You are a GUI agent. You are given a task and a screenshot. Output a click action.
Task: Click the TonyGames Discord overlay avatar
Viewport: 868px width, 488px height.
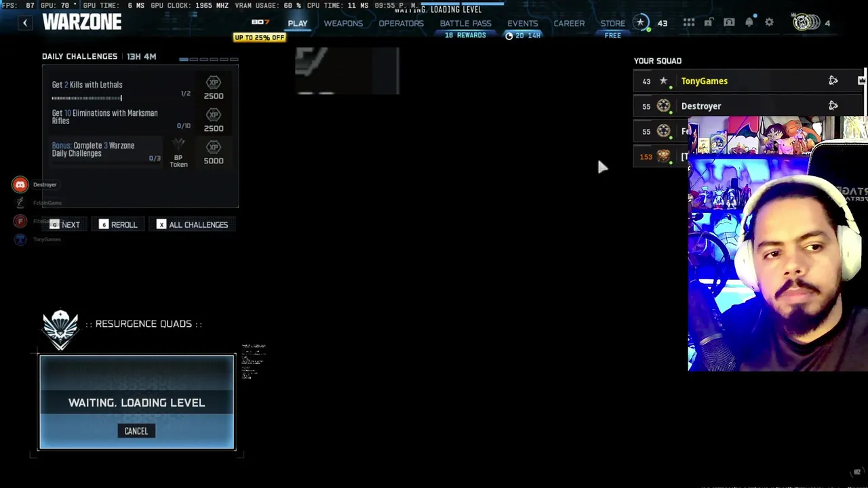coord(20,239)
